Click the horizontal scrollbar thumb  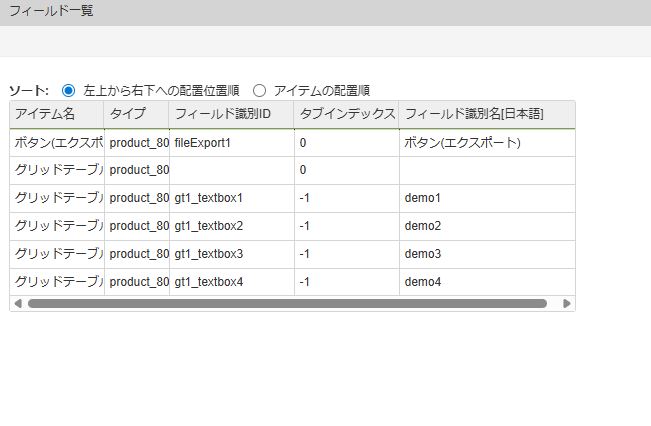[x=287, y=303]
